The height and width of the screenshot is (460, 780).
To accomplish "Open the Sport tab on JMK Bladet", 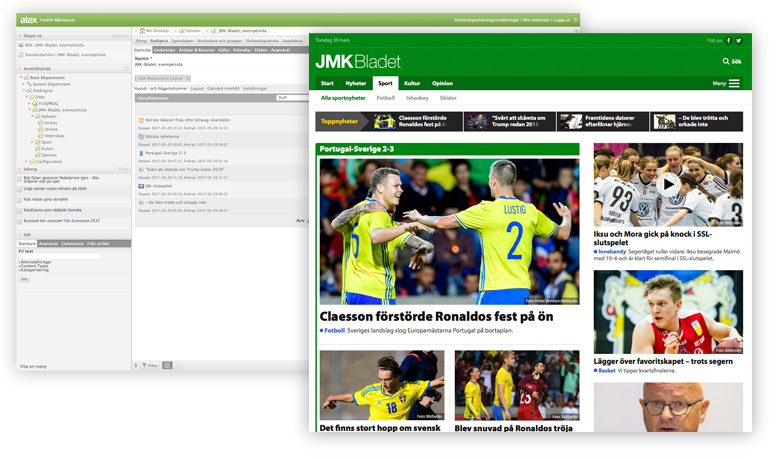I will 385,84.
